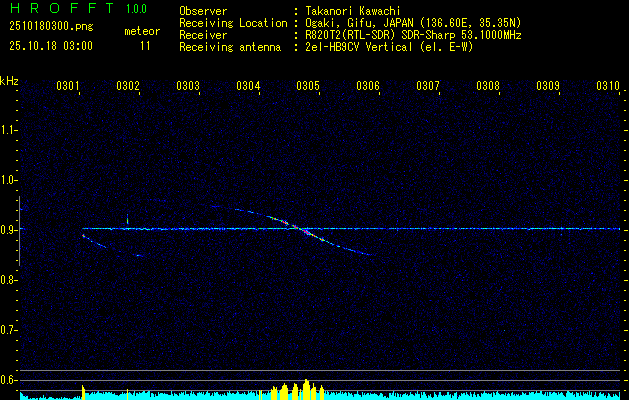
Task: Click the HROFFT program title
Action: [x=62, y=8]
